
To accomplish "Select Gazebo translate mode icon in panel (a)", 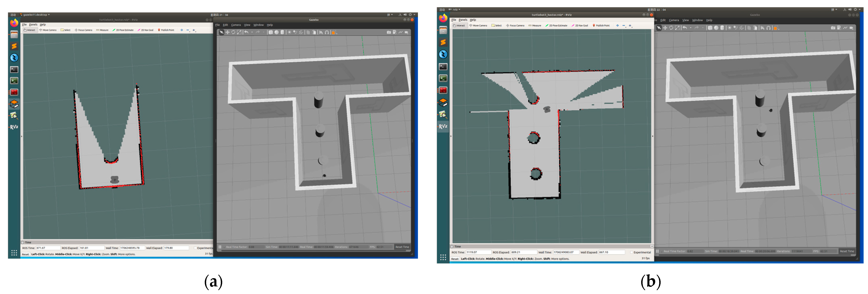I will (x=227, y=33).
